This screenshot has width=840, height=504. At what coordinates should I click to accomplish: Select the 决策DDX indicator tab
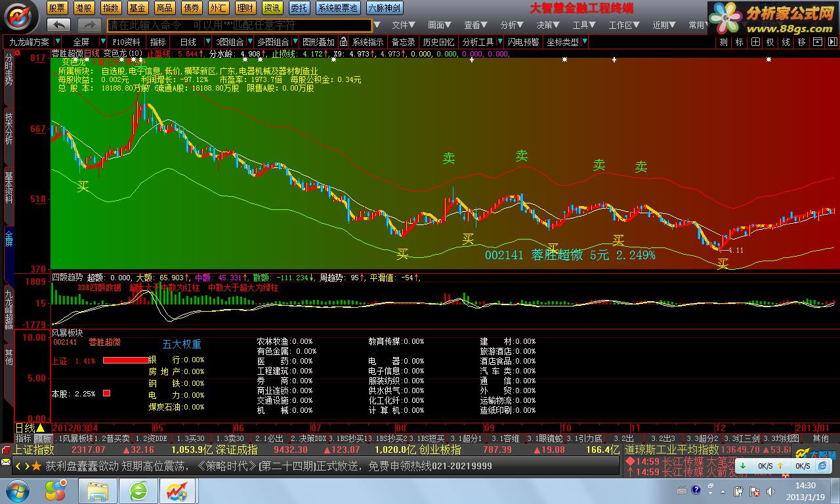pyautogui.click(x=308, y=438)
